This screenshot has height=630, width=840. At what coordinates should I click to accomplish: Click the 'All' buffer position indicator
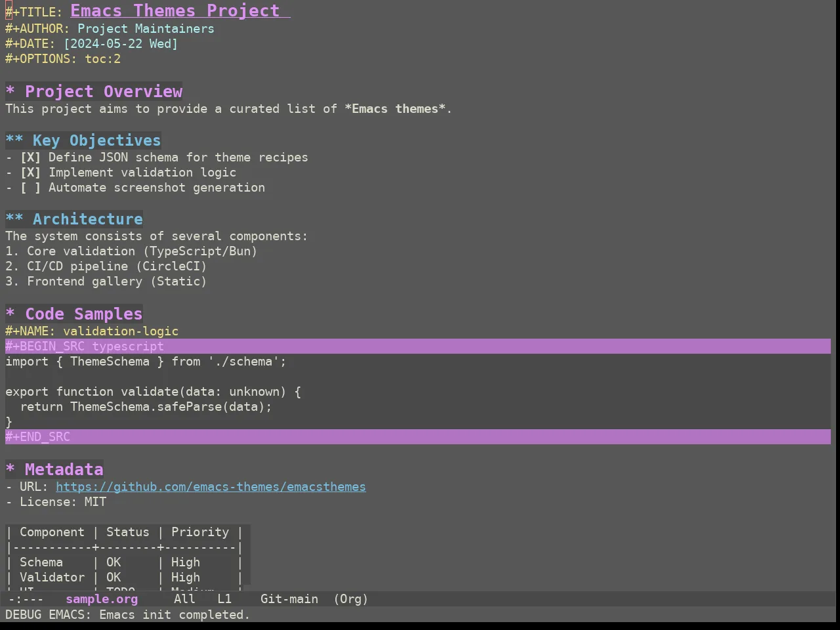point(184,599)
